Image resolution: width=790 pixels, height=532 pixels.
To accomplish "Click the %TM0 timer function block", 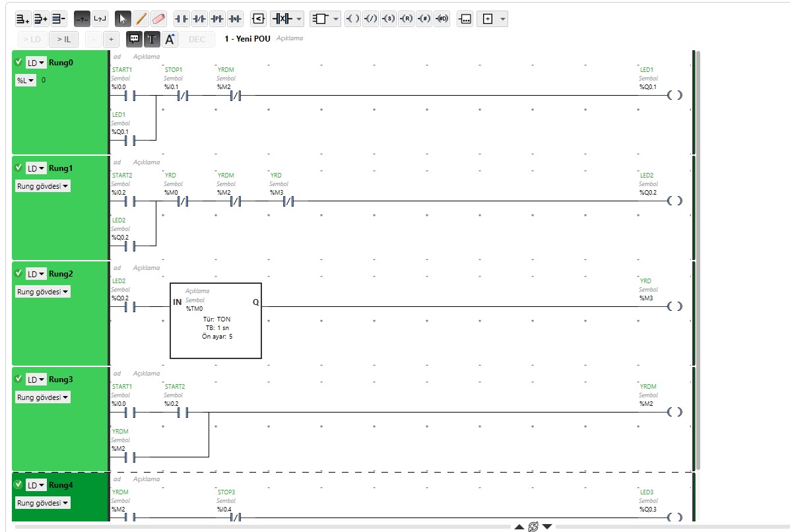I will click(x=216, y=321).
